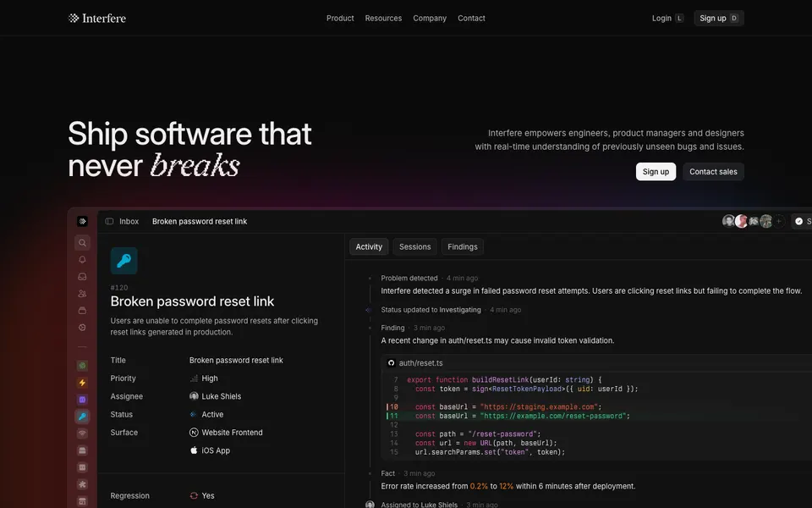Open search from the app sidebar
812x508 pixels.
point(82,243)
